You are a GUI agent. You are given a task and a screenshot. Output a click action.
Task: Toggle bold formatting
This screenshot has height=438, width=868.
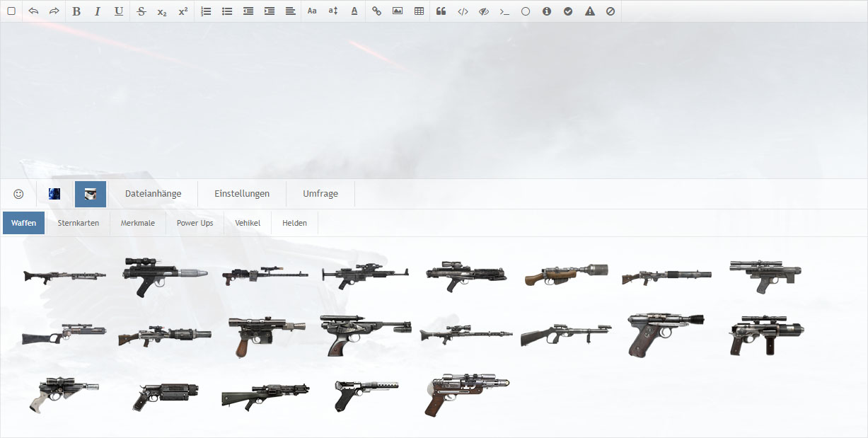[x=76, y=11]
